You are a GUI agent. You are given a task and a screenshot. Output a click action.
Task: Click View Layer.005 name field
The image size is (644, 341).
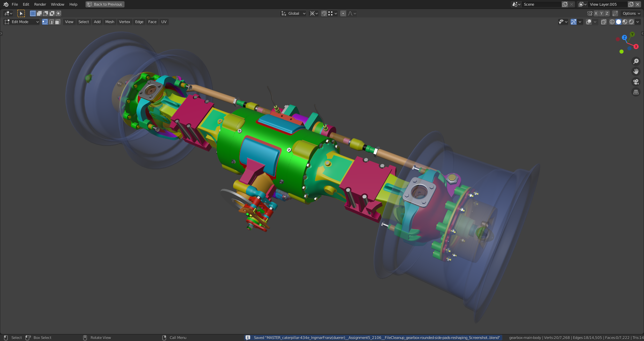click(608, 4)
